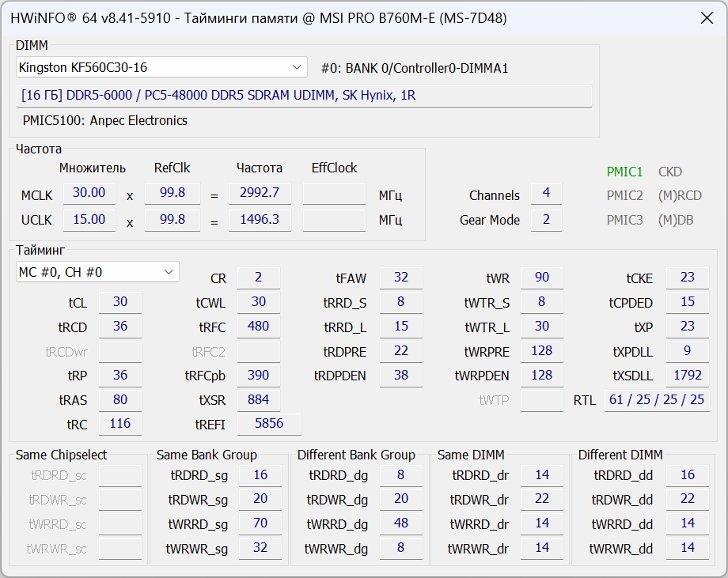Click the UCLK frequency value 1496.3

click(260, 220)
